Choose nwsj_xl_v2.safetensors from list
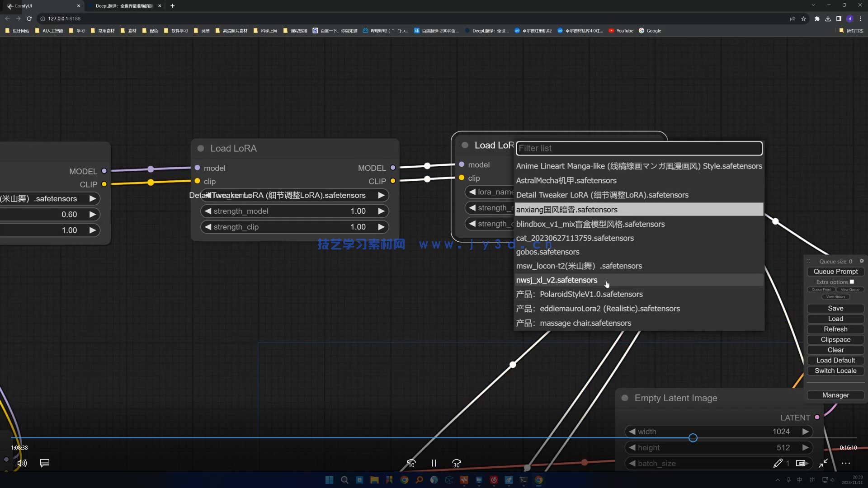Image resolution: width=868 pixels, height=488 pixels. point(557,280)
